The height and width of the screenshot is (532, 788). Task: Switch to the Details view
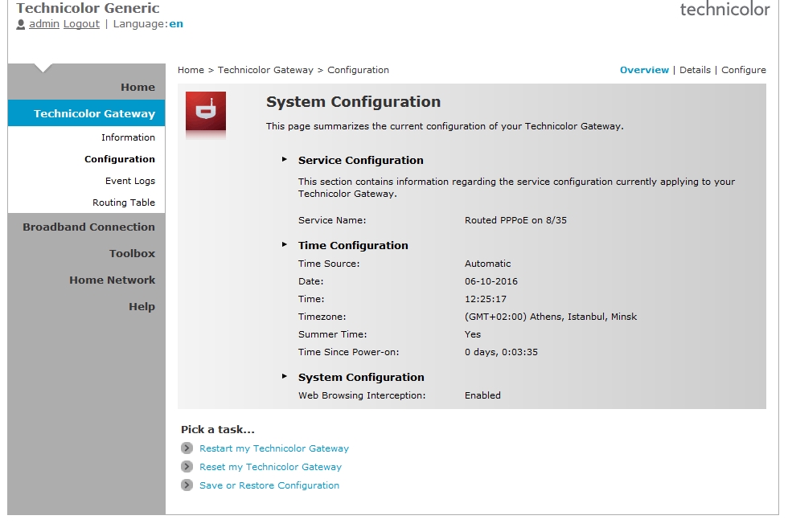pyautogui.click(x=695, y=70)
